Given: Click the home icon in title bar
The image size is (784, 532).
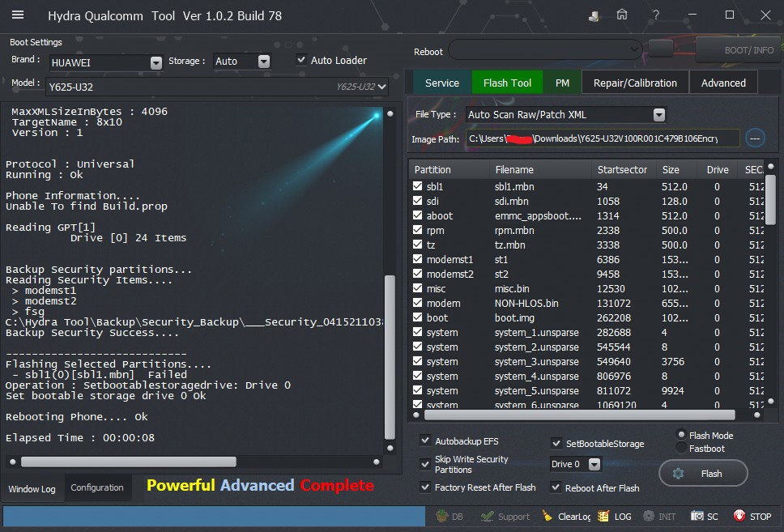Looking at the screenshot, I should (622, 15).
